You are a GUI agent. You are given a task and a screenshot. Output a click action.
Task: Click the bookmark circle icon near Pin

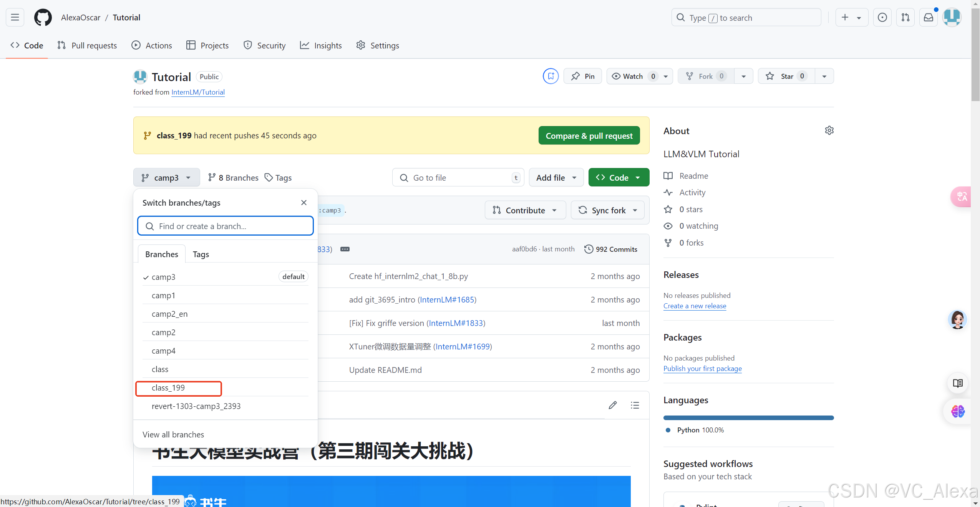[x=551, y=76]
